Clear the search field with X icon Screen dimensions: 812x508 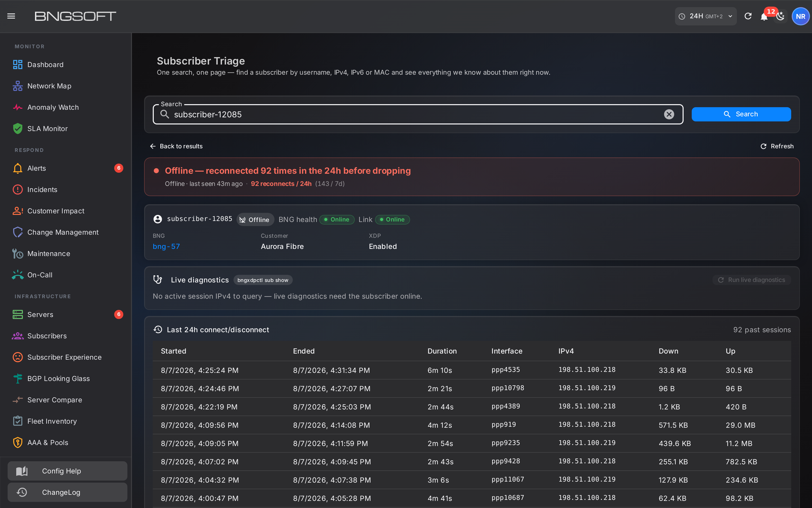click(x=669, y=114)
